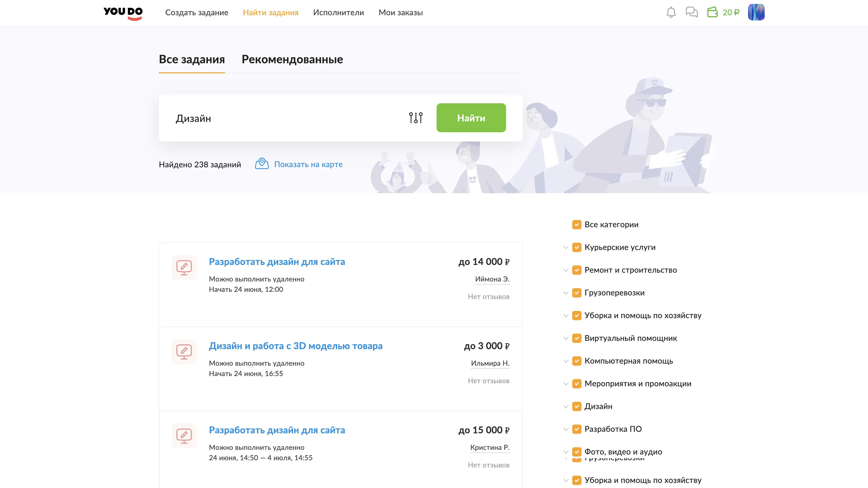This screenshot has width=868, height=488.
Task: Expand the Курьерские услуги category
Action: [566, 248]
